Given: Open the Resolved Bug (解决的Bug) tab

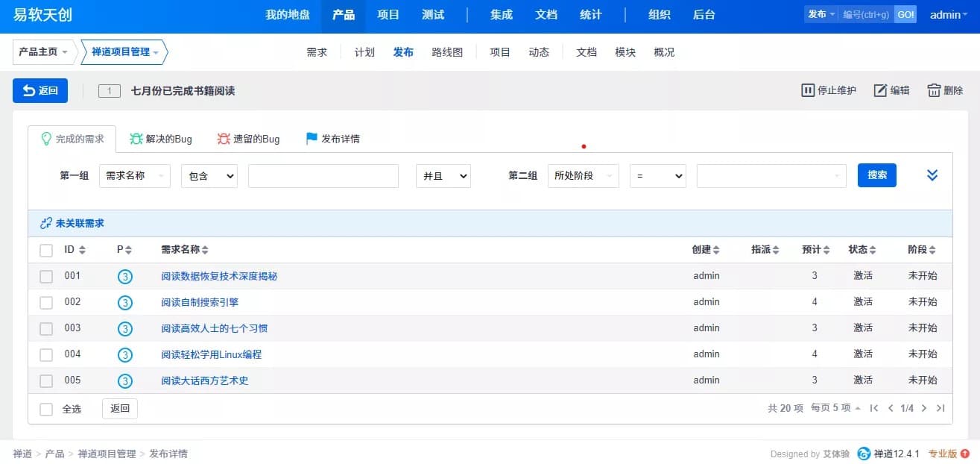Looking at the screenshot, I should pyautogui.click(x=161, y=139).
